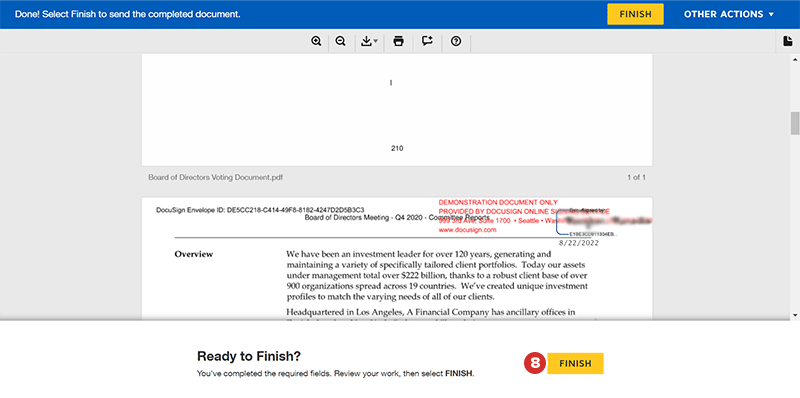
Task: Zoom in on the document
Action: [316, 41]
